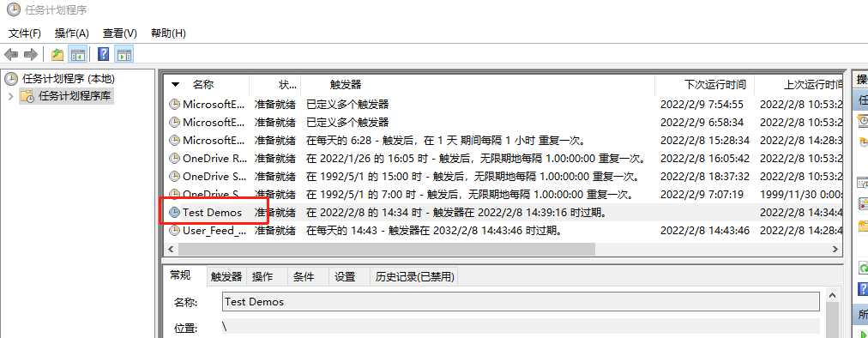Open the 文件(F) menu
The height and width of the screenshot is (338, 868).
[x=25, y=33]
